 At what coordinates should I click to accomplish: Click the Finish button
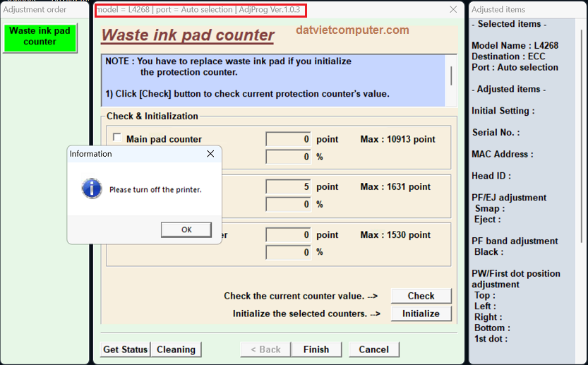click(316, 349)
